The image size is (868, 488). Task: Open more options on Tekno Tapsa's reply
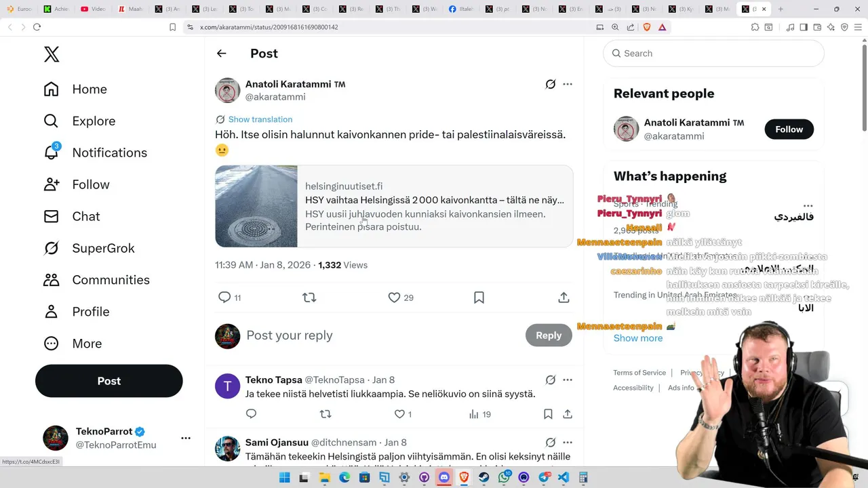pyautogui.click(x=568, y=380)
